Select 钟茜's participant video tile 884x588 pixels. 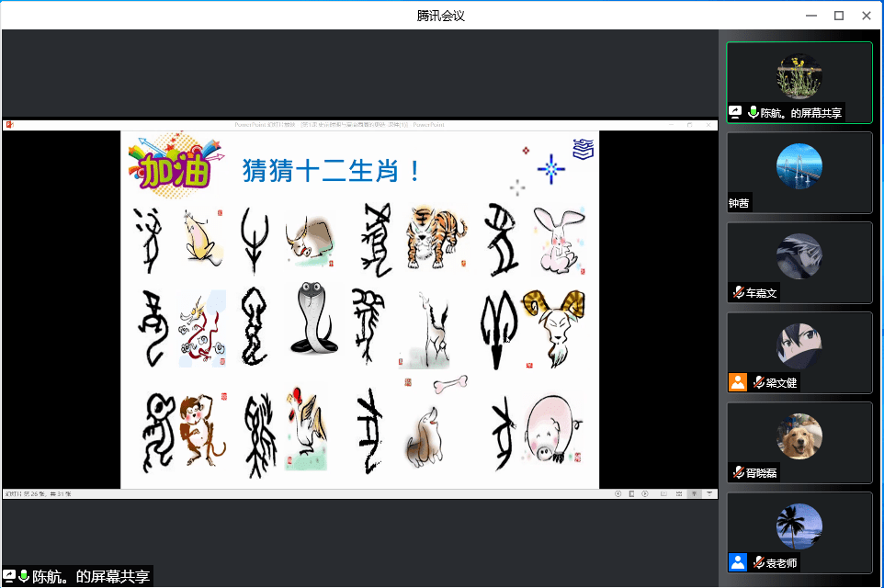tap(799, 172)
